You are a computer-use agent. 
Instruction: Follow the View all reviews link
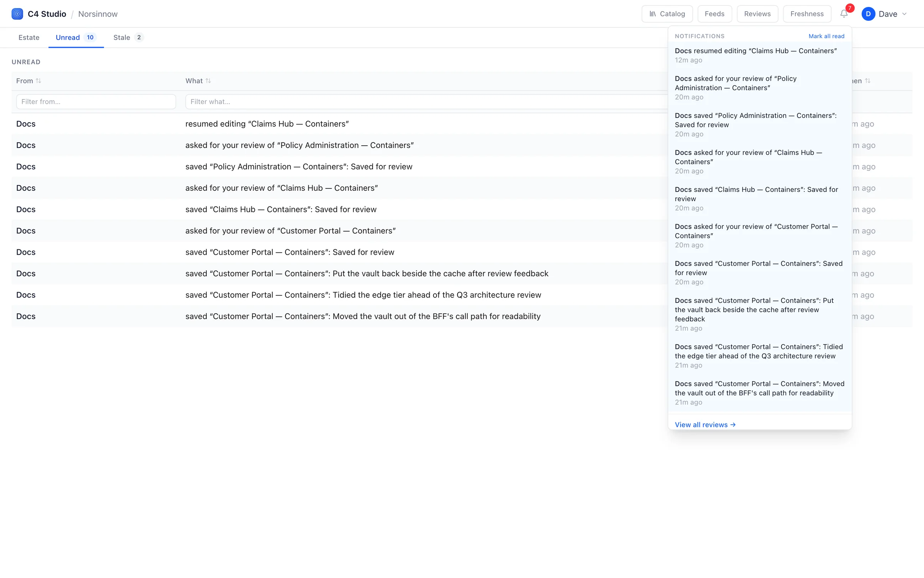(x=705, y=425)
